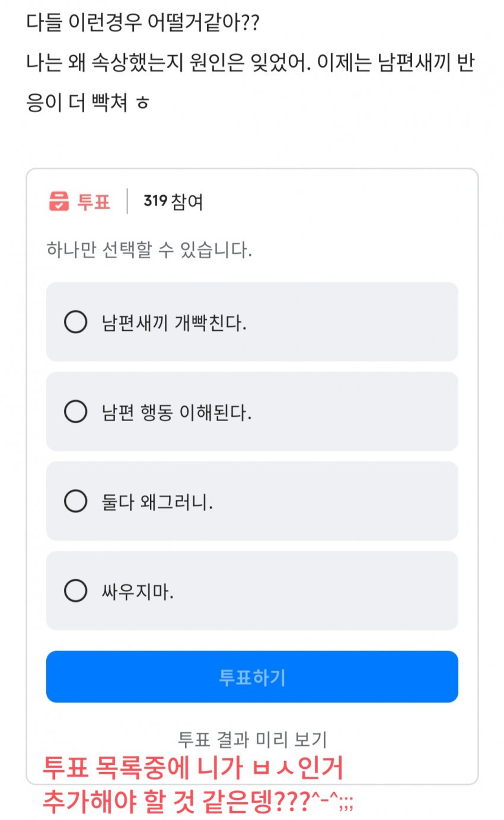Click the red ballot box poll icon
The height and width of the screenshot is (820, 504).
59,202
